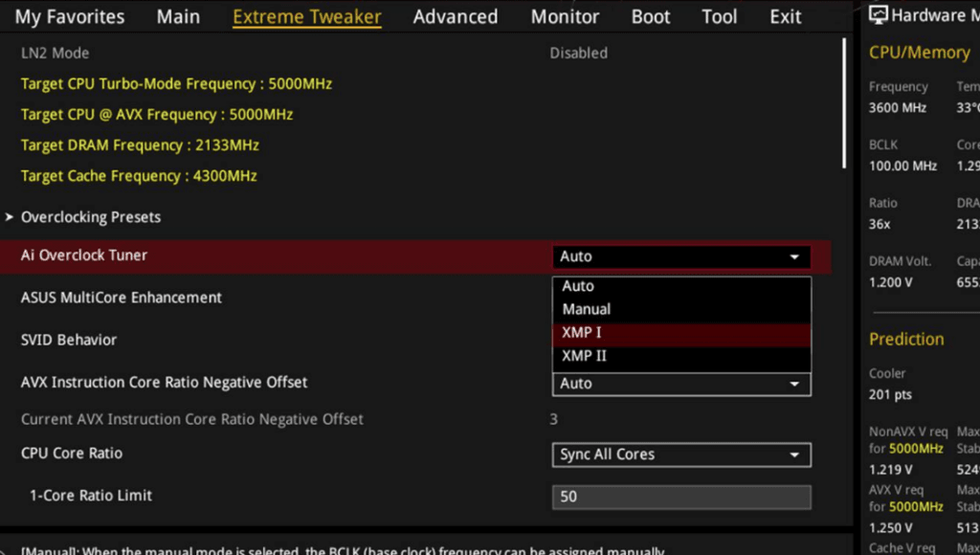Screen dimensions: 980x555
Task: Click the arrow beside Overclocking Presets
Action: [x=9, y=217]
